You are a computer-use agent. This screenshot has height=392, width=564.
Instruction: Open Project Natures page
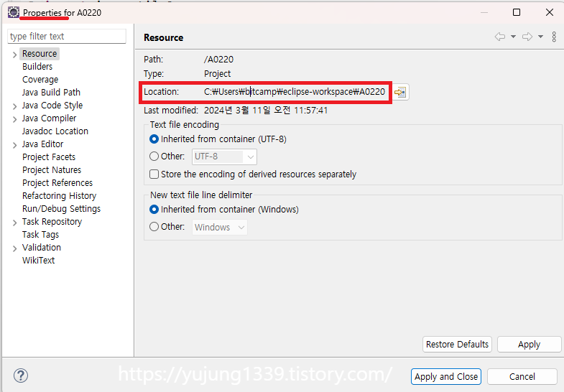52,170
